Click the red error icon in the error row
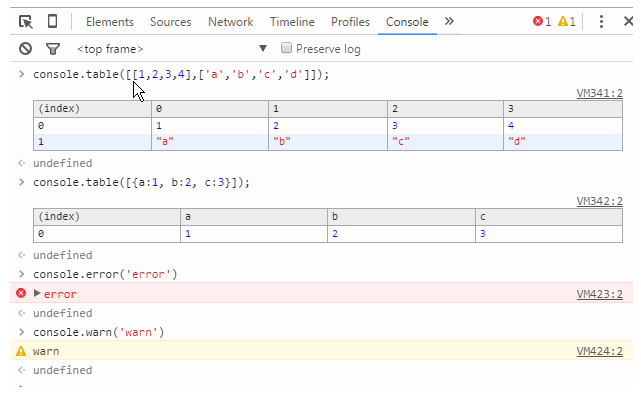641x398 pixels. click(x=21, y=293)
